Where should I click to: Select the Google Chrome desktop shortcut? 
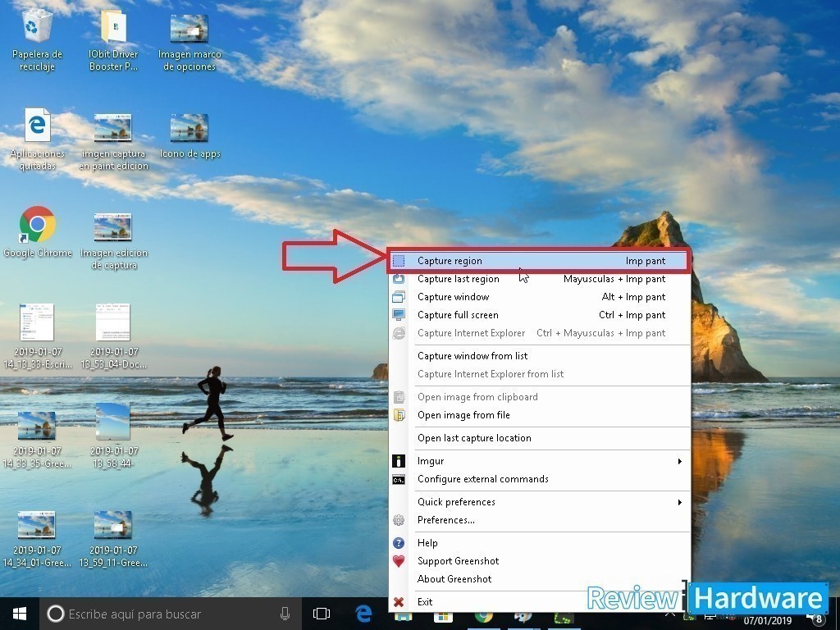(38, 232)
